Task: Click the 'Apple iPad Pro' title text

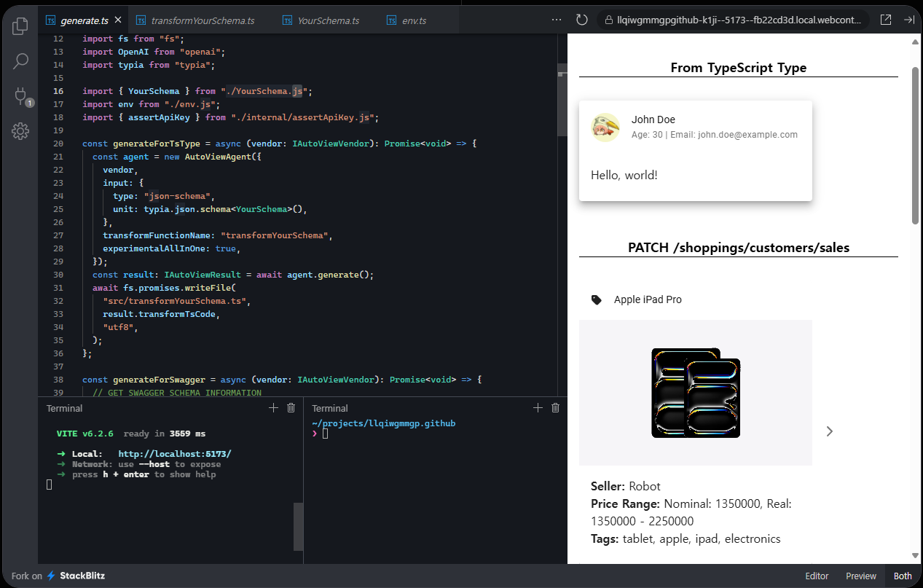Action: 648,299
